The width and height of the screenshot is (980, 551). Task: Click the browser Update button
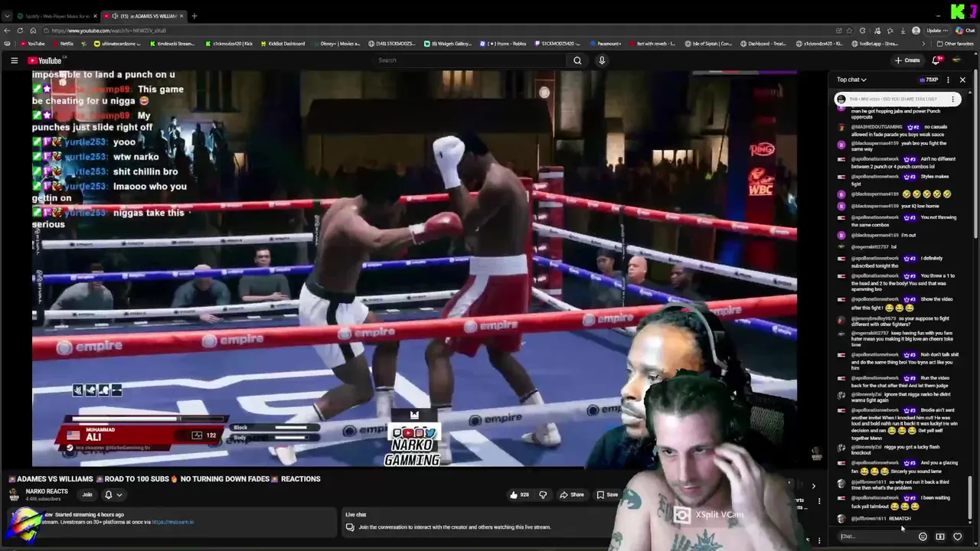[x=937, y=31]
